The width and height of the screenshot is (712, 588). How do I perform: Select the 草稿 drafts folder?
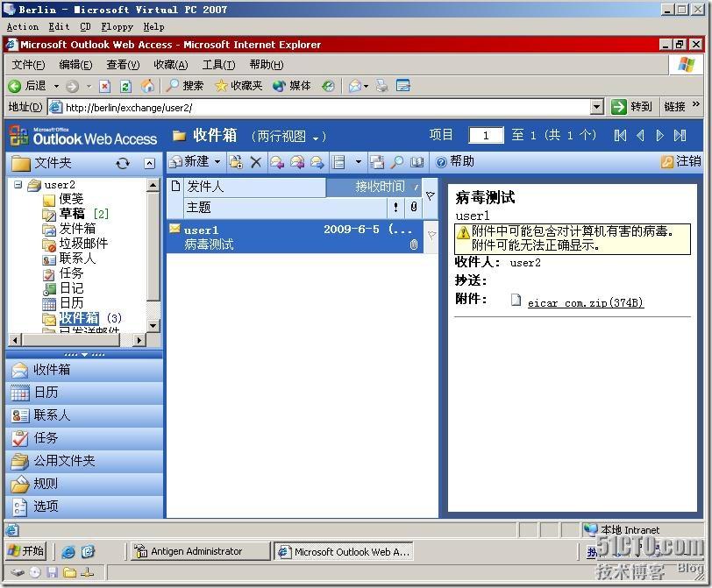(72, 214)
